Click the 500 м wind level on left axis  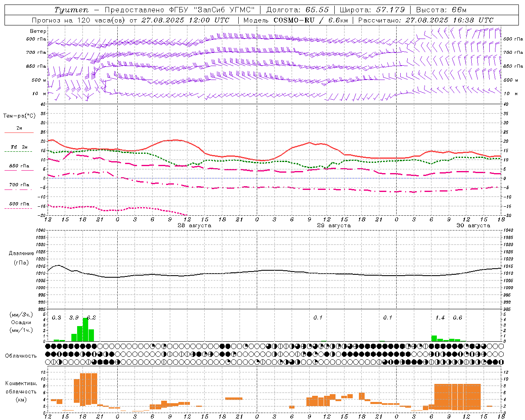pyautogui.click(x=39, y=80)
